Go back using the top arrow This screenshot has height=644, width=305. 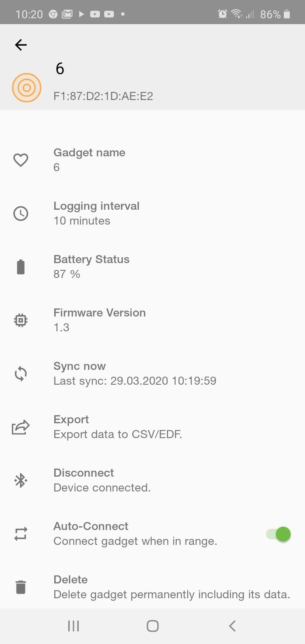coord(21,45)
